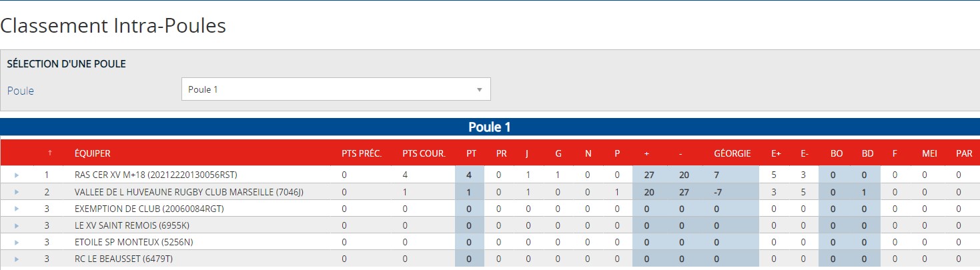Click the Poule 1 blue title bar
980x270 pixels.
coord(490,127)
